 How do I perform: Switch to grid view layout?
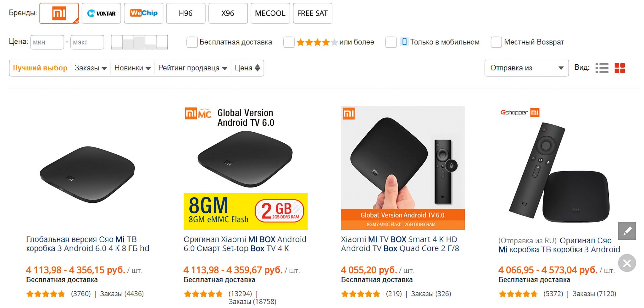click(620, 68)
